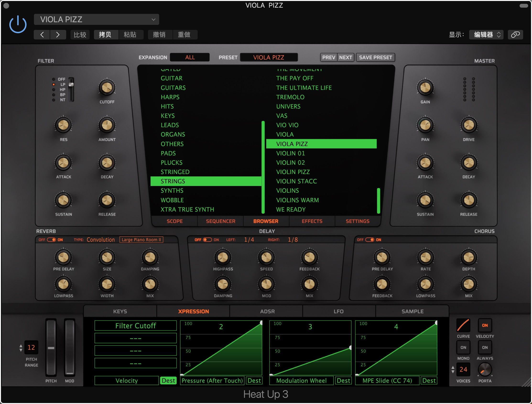Viewport: 532px width, 404px height.
Task: Open the Large Piano Room II selector
Action: (141, 240)
